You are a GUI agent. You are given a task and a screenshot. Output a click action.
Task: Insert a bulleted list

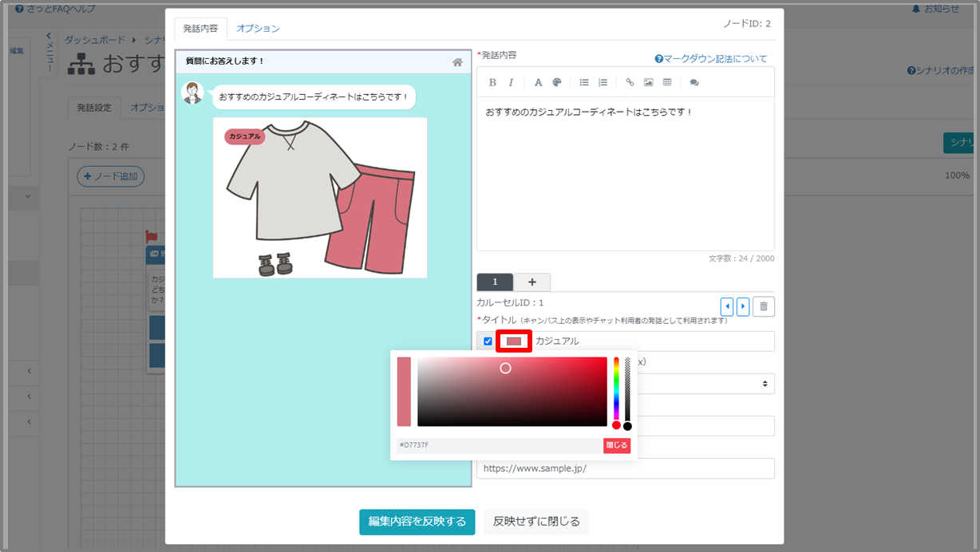pyautogui.click(x=584, y=82)
